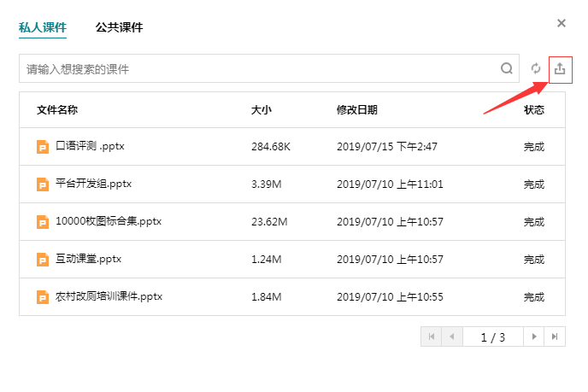
Task: Go to the previous page
Action: [451, 337]
